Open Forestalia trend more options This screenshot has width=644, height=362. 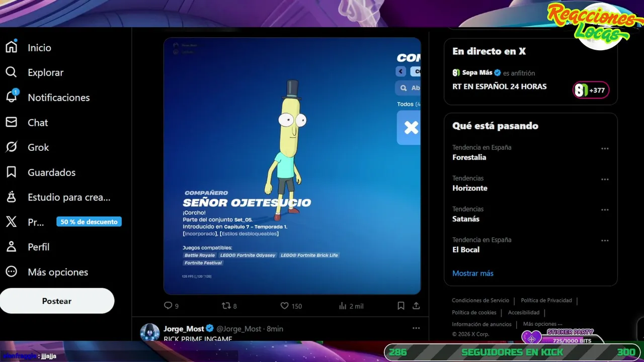605,148
